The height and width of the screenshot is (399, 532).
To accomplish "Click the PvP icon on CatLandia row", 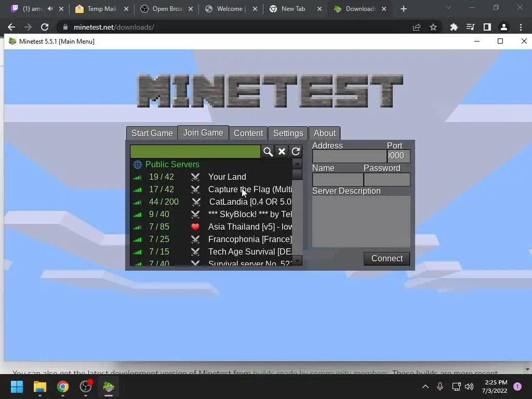I will click(196, 202).
